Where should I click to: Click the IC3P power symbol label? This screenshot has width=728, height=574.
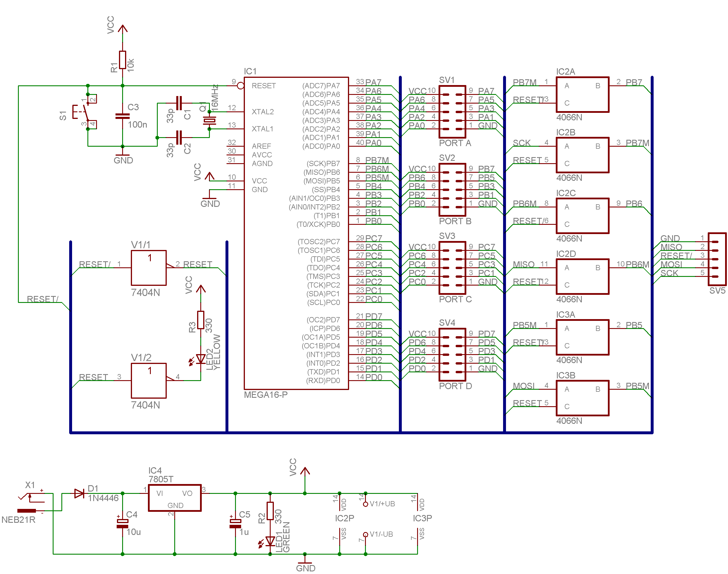coord(422,518)
